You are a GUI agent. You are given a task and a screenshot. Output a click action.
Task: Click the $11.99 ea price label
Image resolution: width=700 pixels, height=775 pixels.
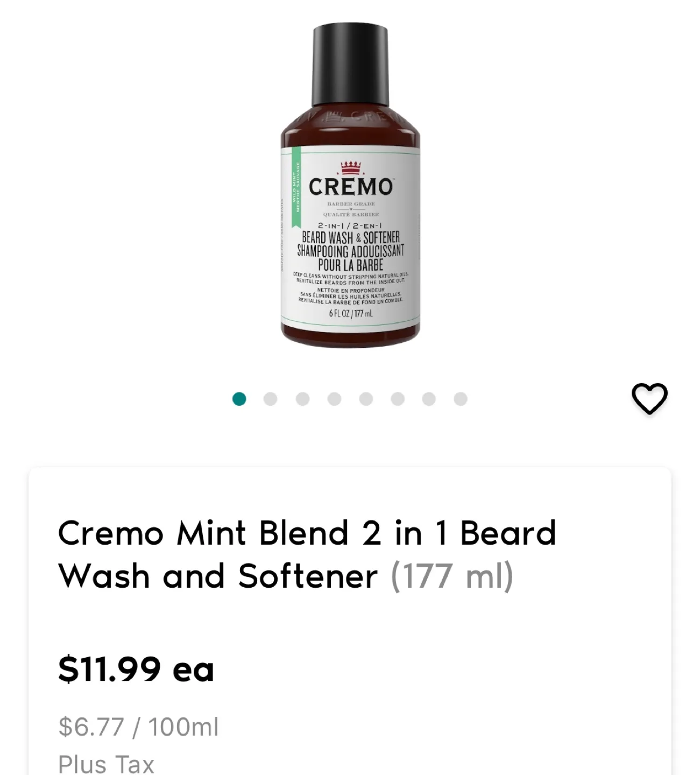click(136, 669)
